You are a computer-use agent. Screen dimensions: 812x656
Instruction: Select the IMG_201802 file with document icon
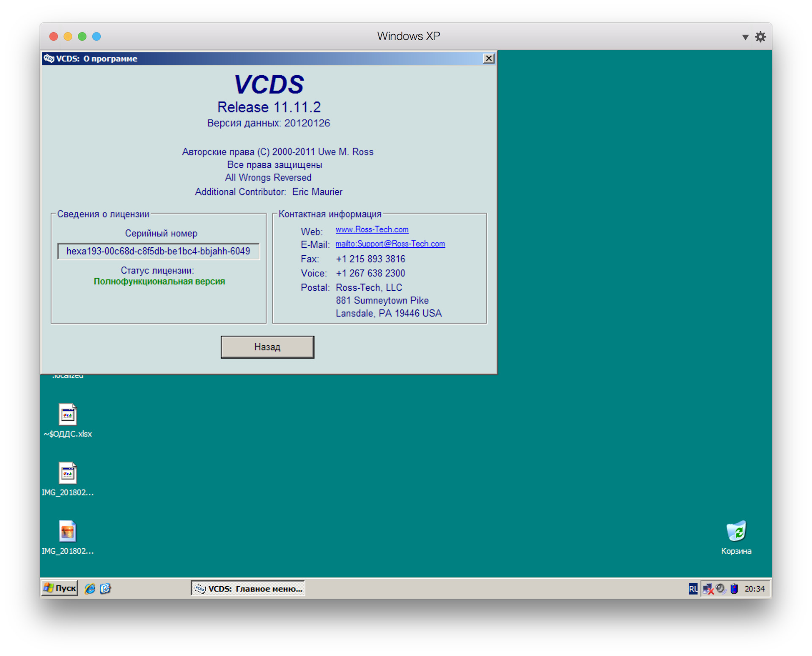[x=68, y=479]
